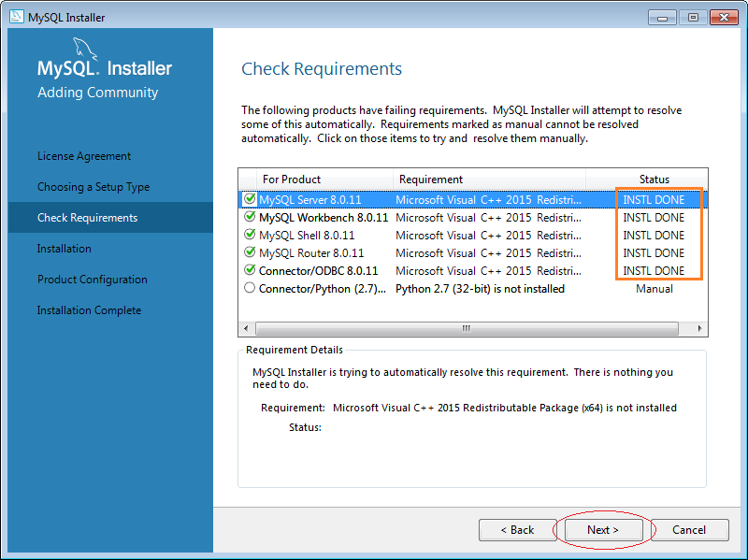This screenshot has height=560, width=748.
Task: Click the Next > button
Action: pyautogui.click(x=603, y=530)
